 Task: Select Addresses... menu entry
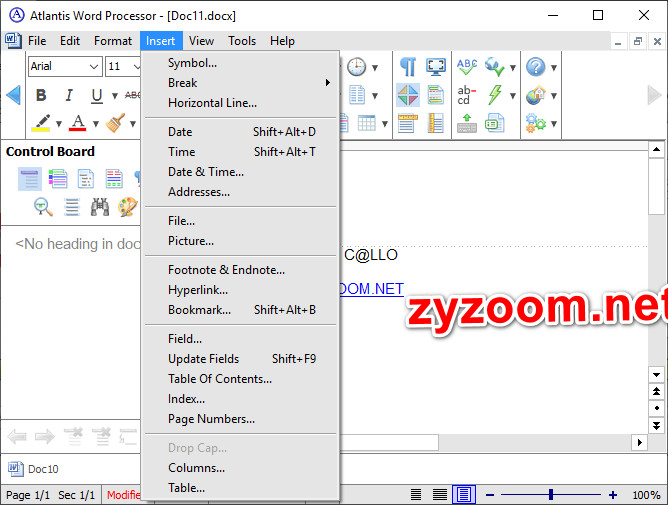pyautogui.click(x=241, y=192)
